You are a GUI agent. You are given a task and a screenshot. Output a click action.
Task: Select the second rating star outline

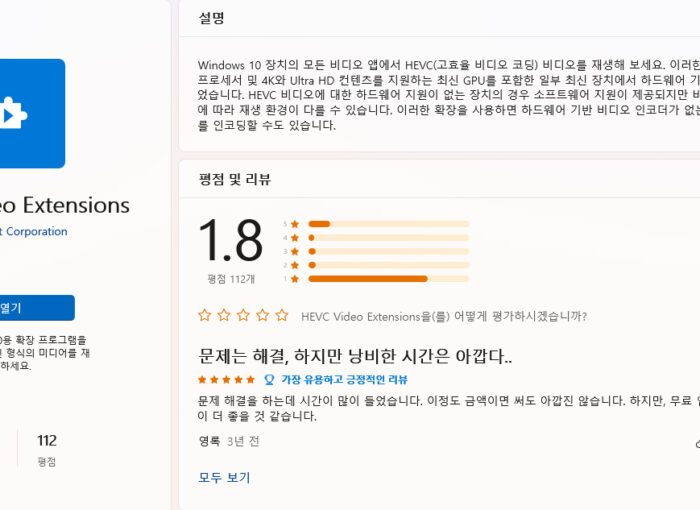point(224,315)
